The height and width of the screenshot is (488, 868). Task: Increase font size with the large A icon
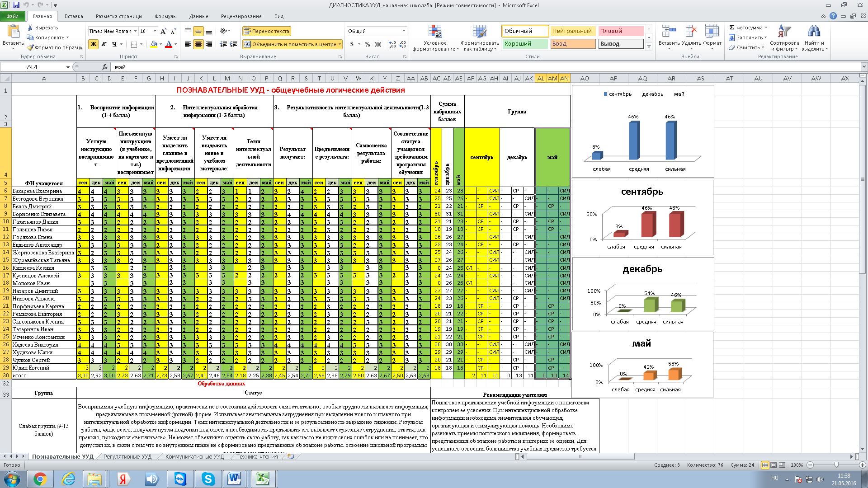coord(163,31)
